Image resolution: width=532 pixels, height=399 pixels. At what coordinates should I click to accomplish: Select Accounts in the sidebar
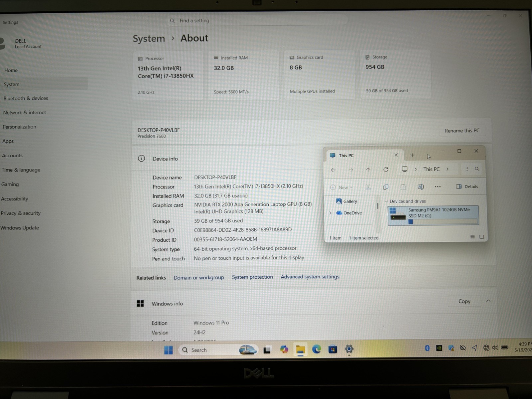pos(12,156)
